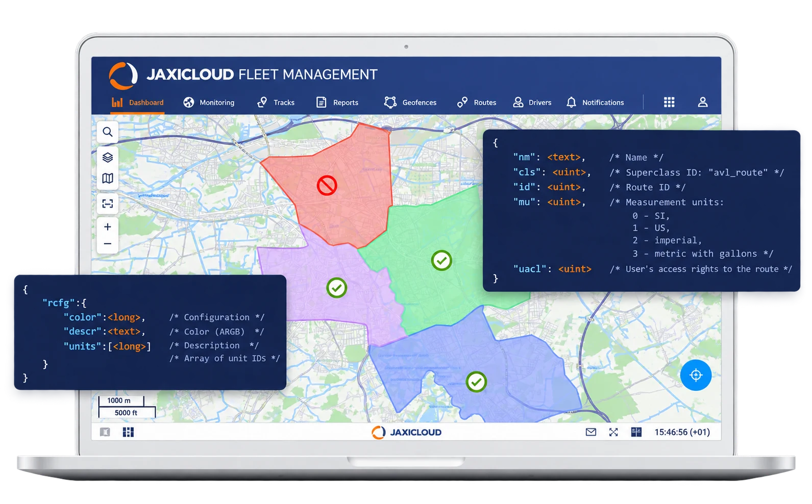This screenshot has width=812, height=504.
Task: Open the user account profile icon
Action: pos(703,102)
